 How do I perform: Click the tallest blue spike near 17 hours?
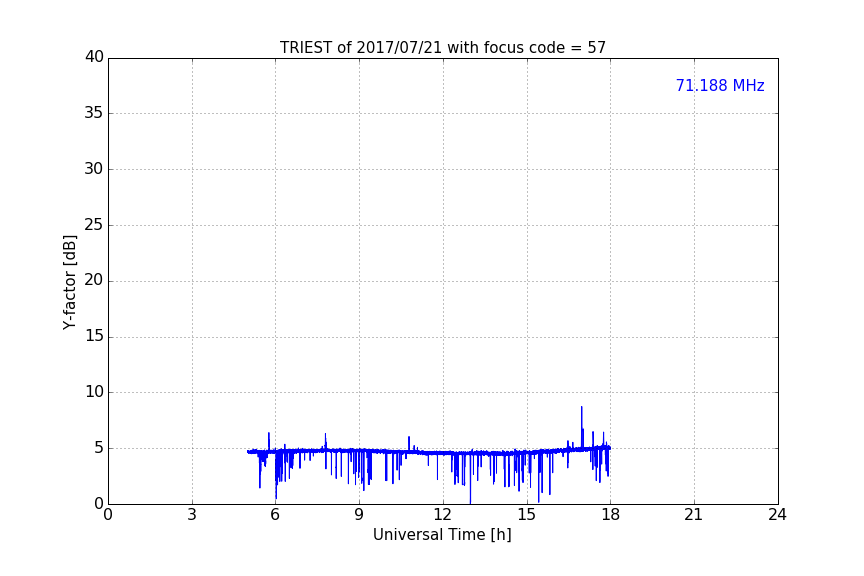(x=581, y=427)
